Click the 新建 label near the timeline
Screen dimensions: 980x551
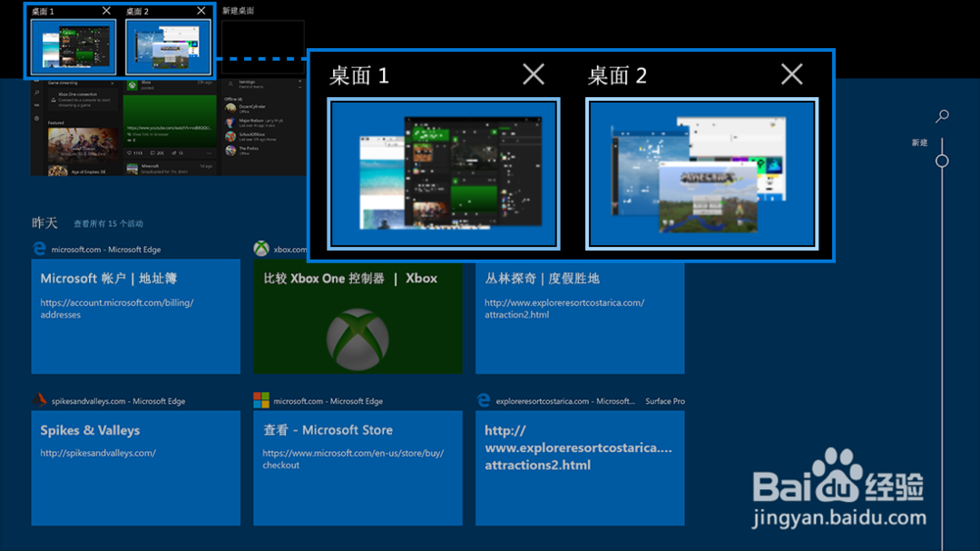tap(919, 142)
